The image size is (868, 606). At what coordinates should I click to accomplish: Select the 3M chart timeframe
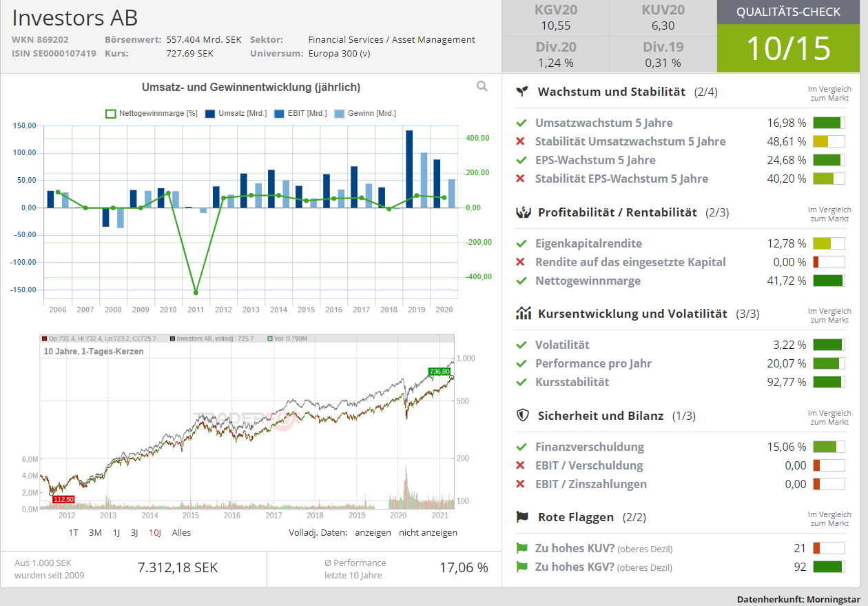tap(95, 533)
